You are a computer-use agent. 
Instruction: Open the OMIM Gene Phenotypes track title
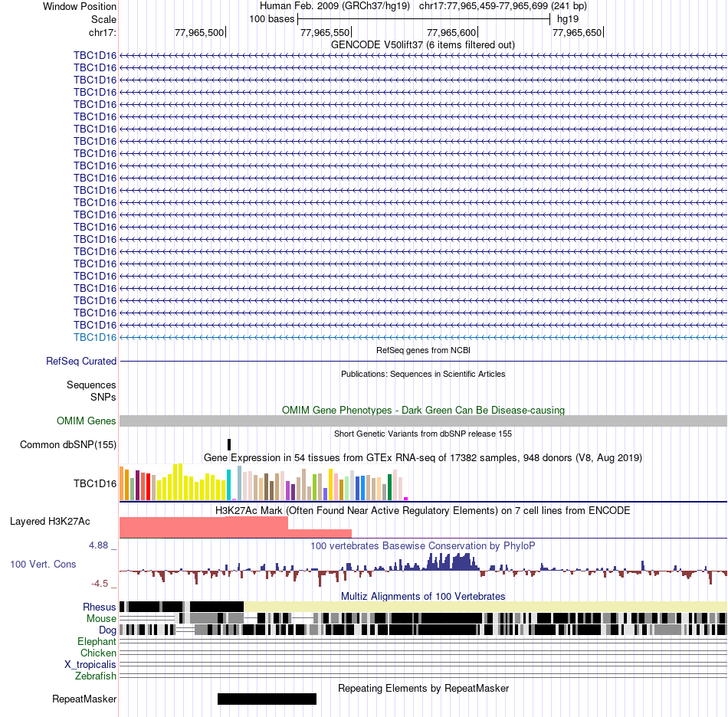point(423,411)
